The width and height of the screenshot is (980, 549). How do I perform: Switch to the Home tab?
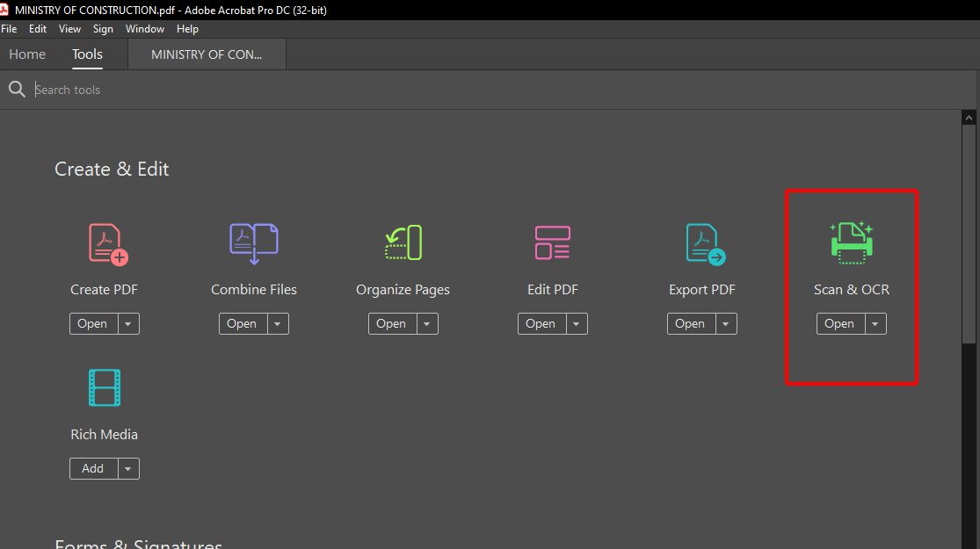pyautogui.click(x=27, y=54)
